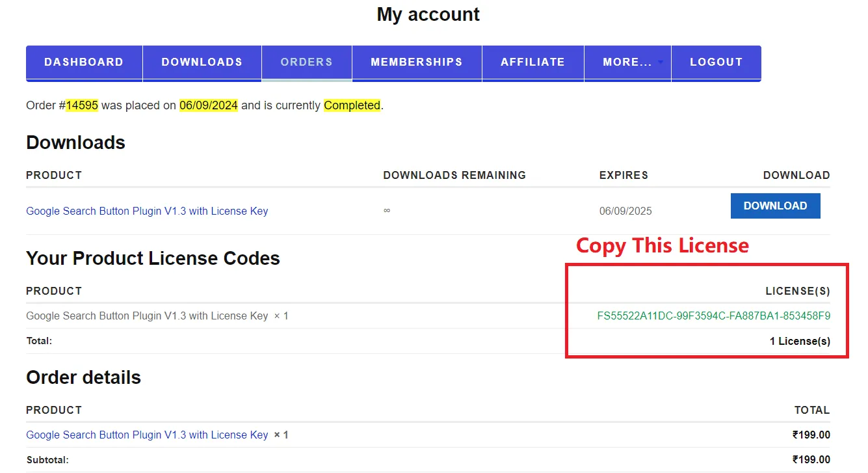Open the Affiliate tab

tap(533, 62)
